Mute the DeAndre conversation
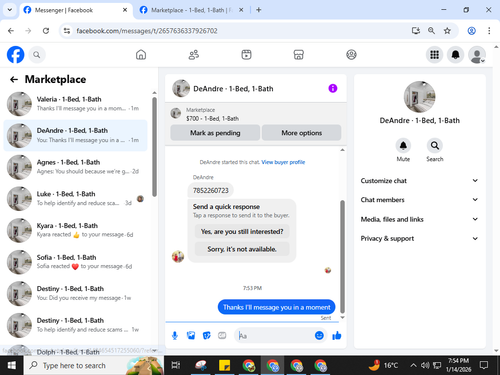This screenshot has width=500, height=375. click(x=403, y=146)
